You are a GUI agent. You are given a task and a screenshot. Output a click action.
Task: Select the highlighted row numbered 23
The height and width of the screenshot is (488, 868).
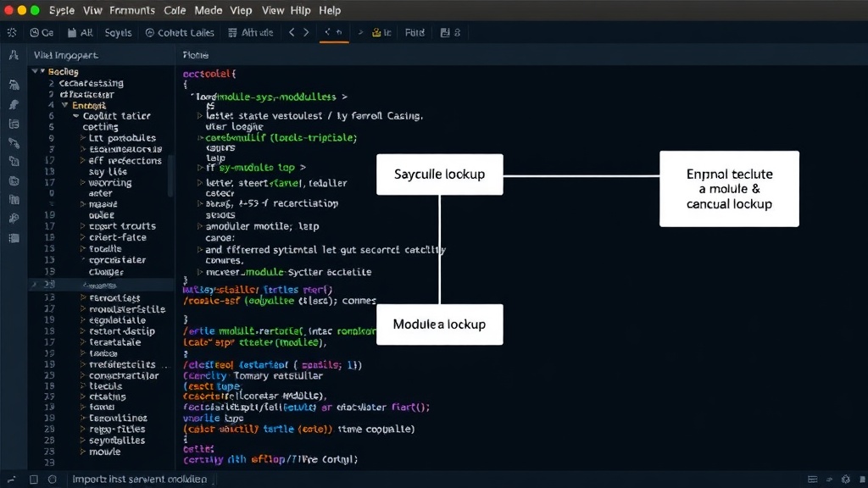pos(101,285)
